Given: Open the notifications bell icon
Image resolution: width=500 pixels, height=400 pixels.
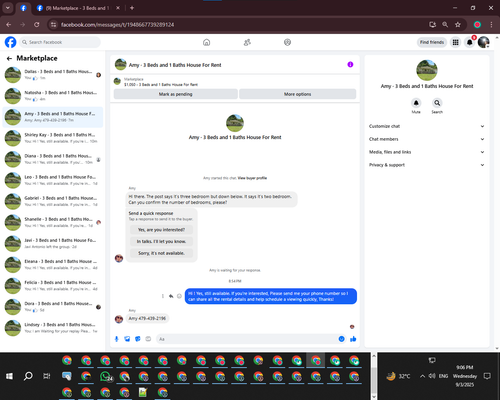Looking at the screenshot, I should pos(469,42).
